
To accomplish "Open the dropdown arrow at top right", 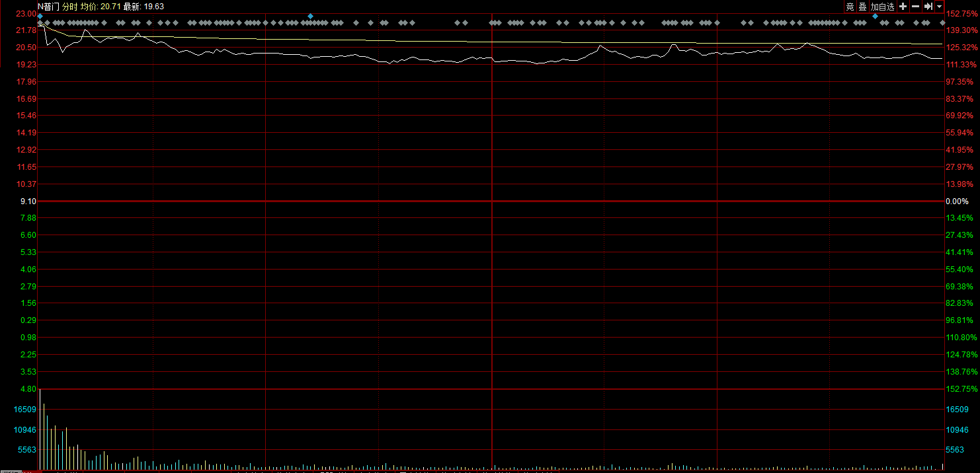I will [x=940, y=7].
